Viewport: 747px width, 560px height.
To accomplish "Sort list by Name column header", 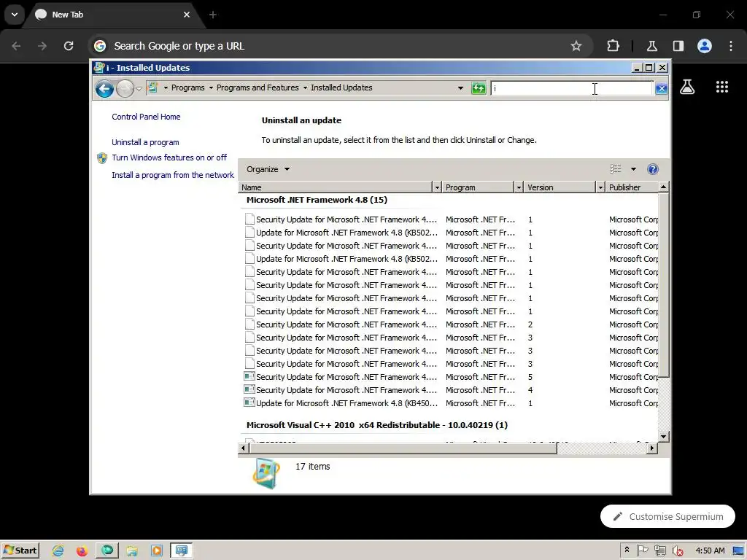I will [336, 187].
